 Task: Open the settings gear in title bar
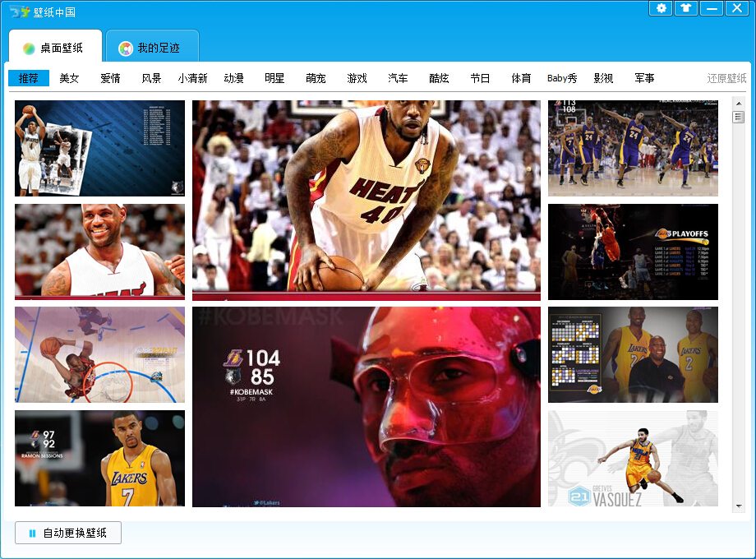pos(661,8)
